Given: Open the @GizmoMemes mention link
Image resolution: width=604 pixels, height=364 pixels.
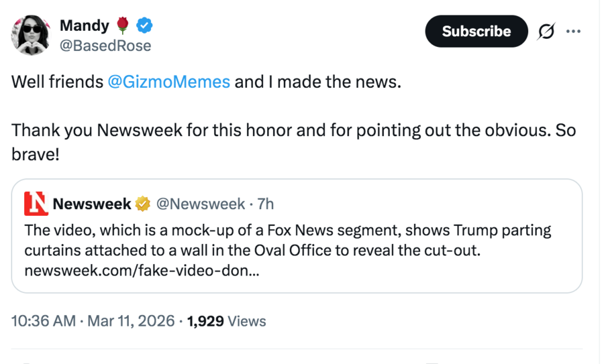Looking at the screenshot, I should pyautogui.click(x=168, y=82).
